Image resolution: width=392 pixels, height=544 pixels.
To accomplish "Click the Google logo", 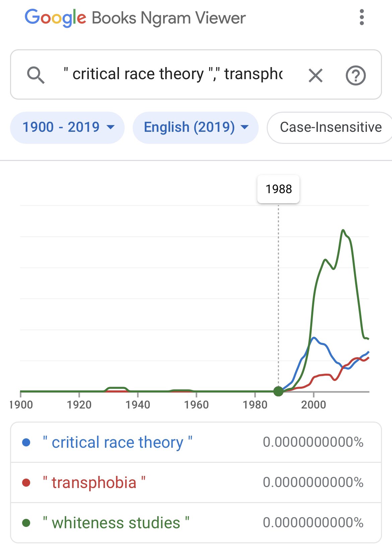I will click(x=55, y=18).
